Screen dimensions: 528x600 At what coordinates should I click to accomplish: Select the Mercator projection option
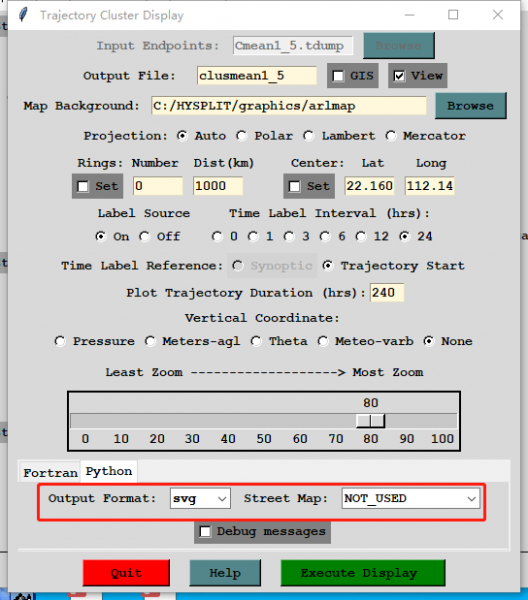coord(391,136)
